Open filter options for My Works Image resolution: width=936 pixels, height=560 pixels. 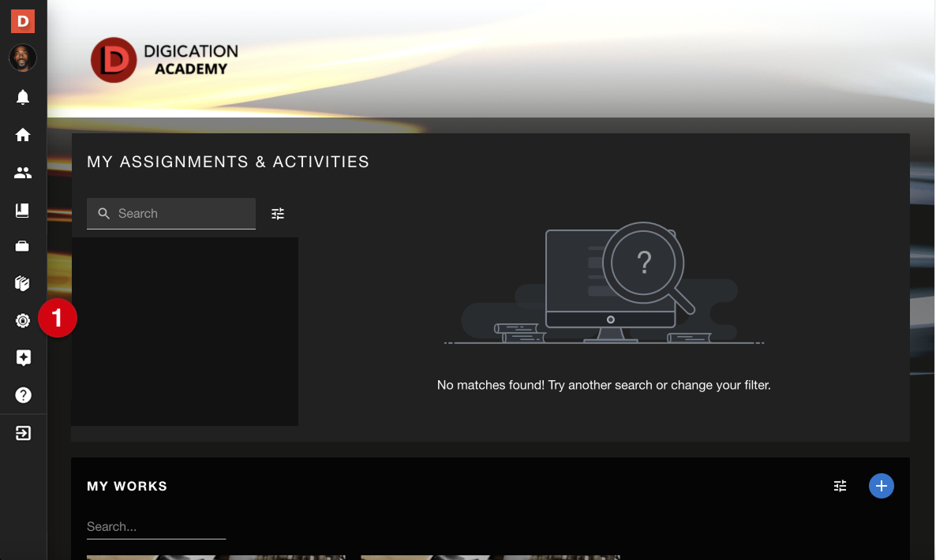[x=840, y=486]
